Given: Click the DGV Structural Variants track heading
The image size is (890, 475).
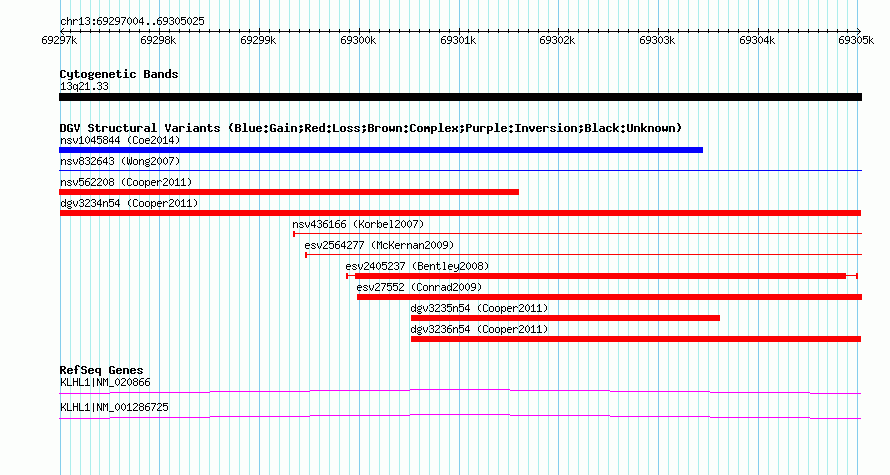Looking at the screenshot, I should [371, 128].
